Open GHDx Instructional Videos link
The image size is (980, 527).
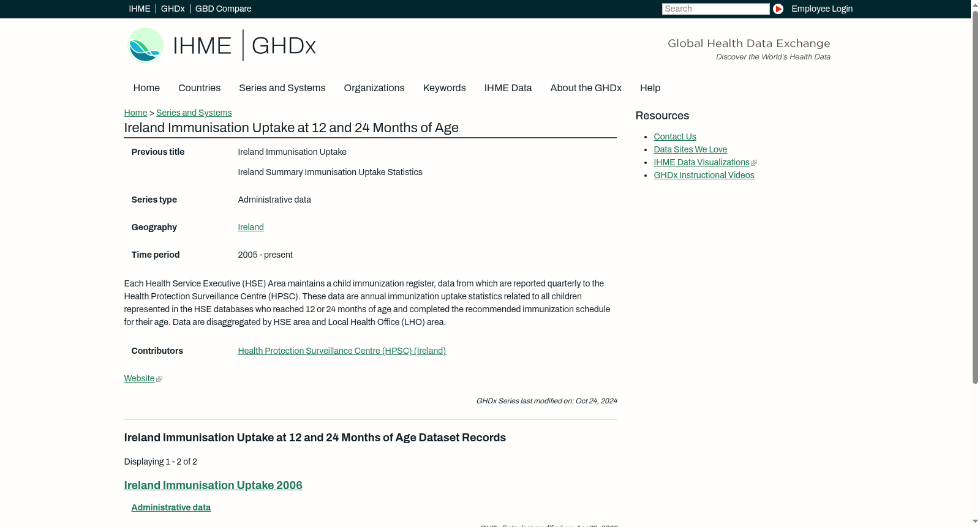[x=704, y=175]
